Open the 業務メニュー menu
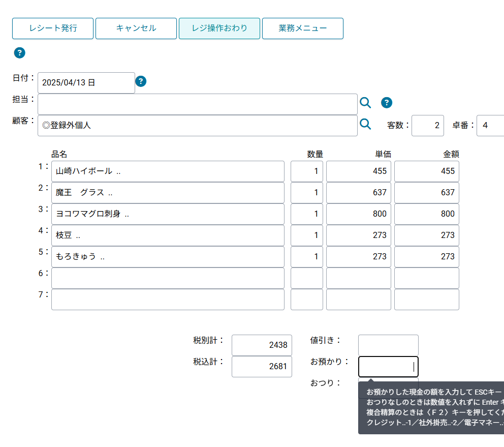Screen dimensions: 504x447 (x=302, y=28)
